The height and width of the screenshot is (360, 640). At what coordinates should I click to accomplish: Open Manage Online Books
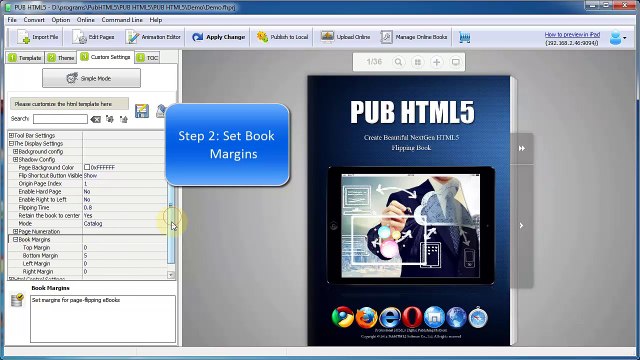[x=414, y=37]
